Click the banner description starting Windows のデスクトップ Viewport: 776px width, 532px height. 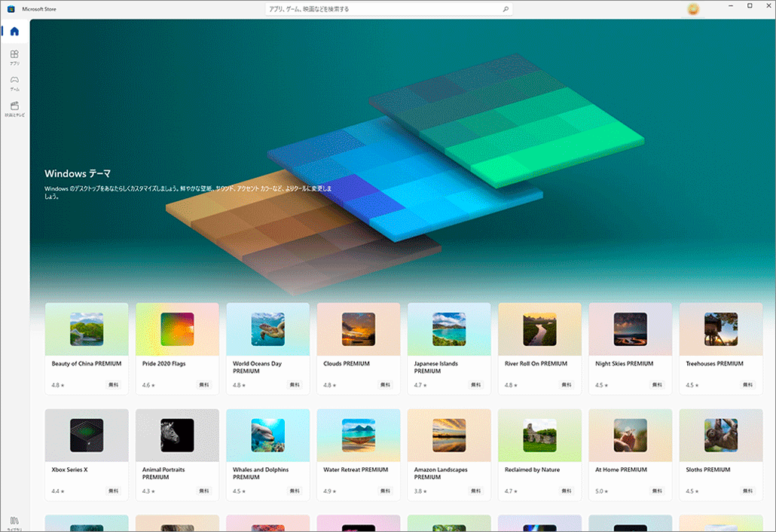188,192
